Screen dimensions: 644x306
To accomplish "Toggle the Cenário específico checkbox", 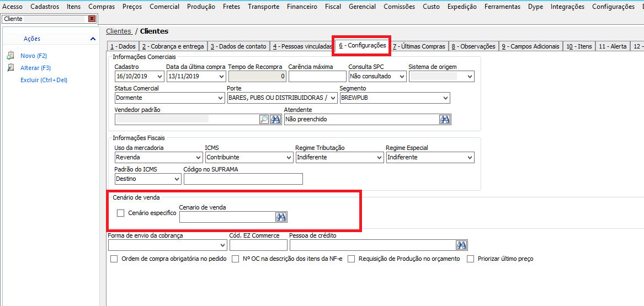I will (120, 213).
